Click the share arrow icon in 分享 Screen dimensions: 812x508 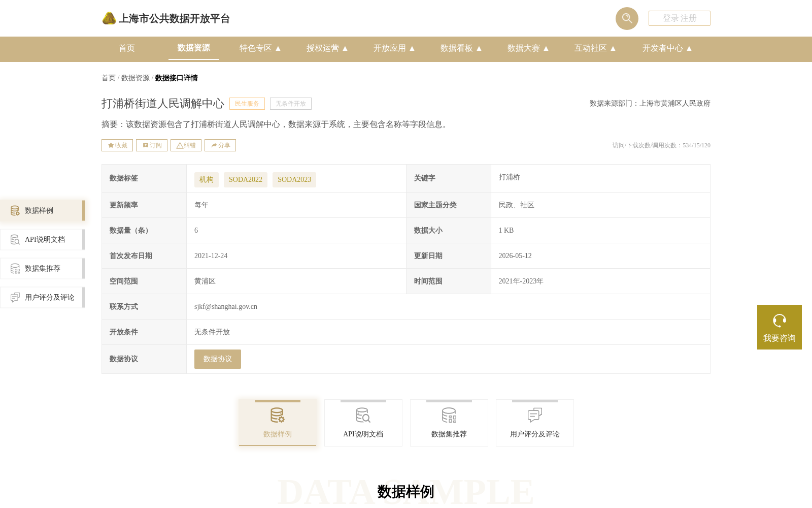[214, 145]
